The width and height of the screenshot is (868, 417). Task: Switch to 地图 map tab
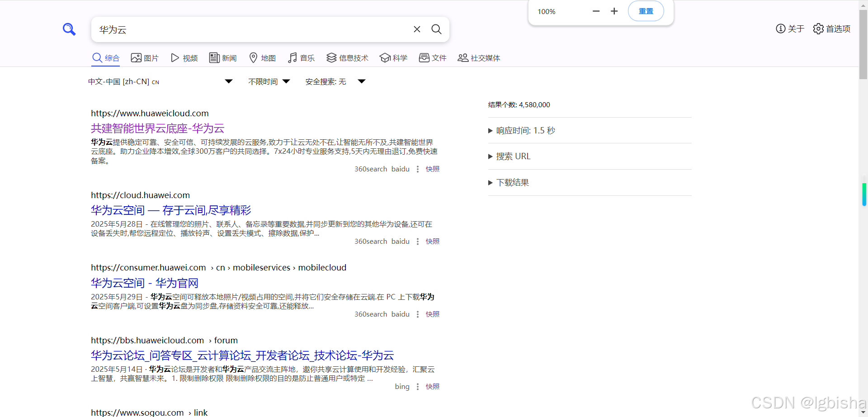tap(262, 58)
